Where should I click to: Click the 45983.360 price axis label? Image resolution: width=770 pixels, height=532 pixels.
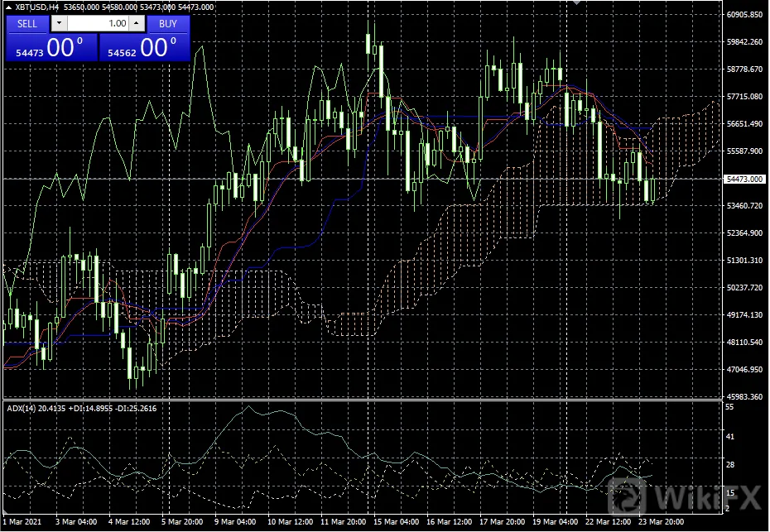744,396
